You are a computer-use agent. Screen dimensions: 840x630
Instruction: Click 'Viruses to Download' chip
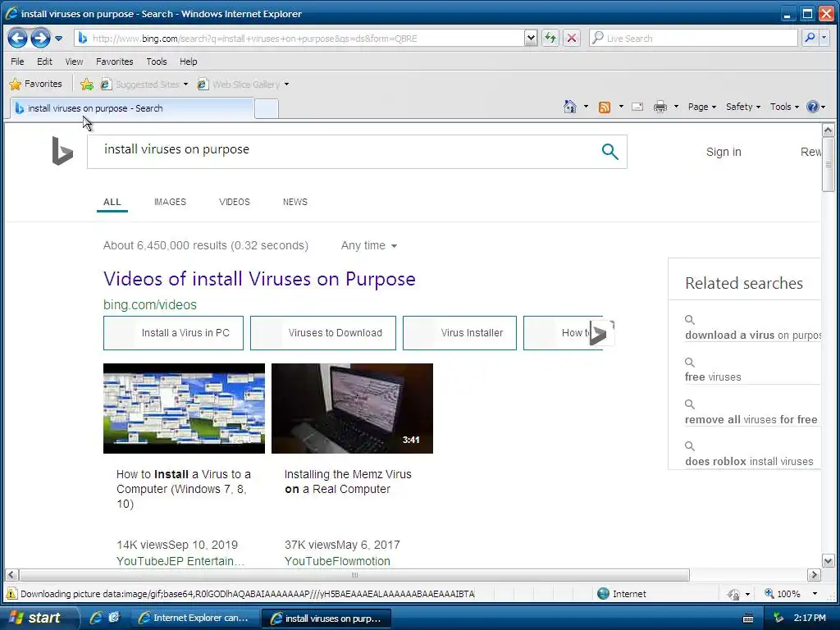pyautogui.click(x=323, y=333)
